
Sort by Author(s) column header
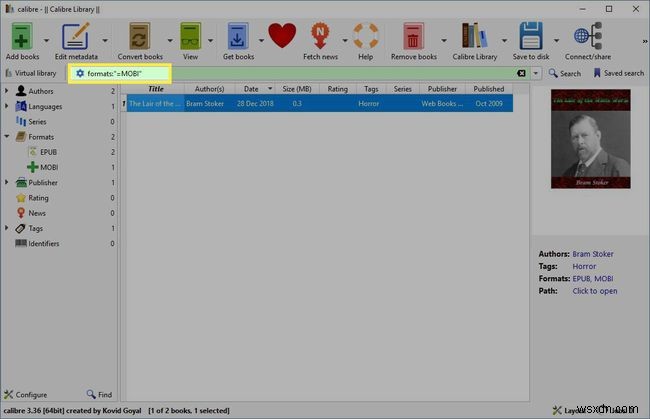click(x=209, y=89)
